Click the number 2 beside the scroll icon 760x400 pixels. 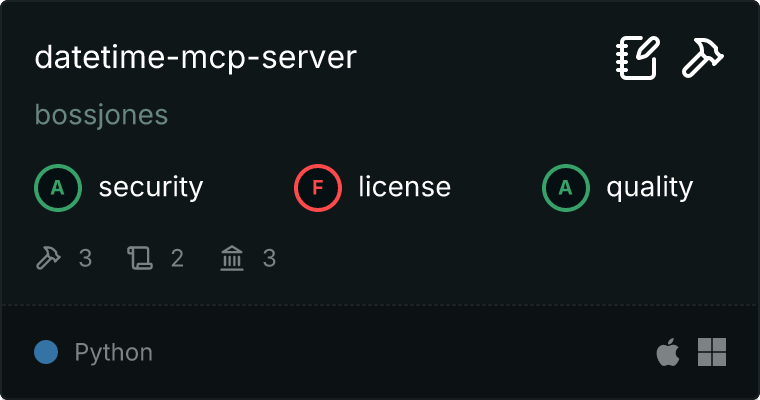[x=177, y=259]
